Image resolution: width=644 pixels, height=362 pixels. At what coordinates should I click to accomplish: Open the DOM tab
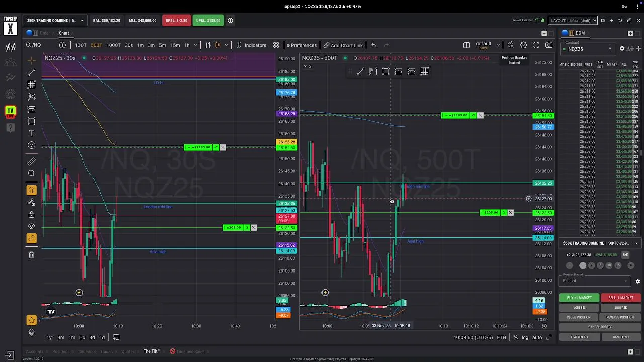pyautogui.click(x=580, y=33)
